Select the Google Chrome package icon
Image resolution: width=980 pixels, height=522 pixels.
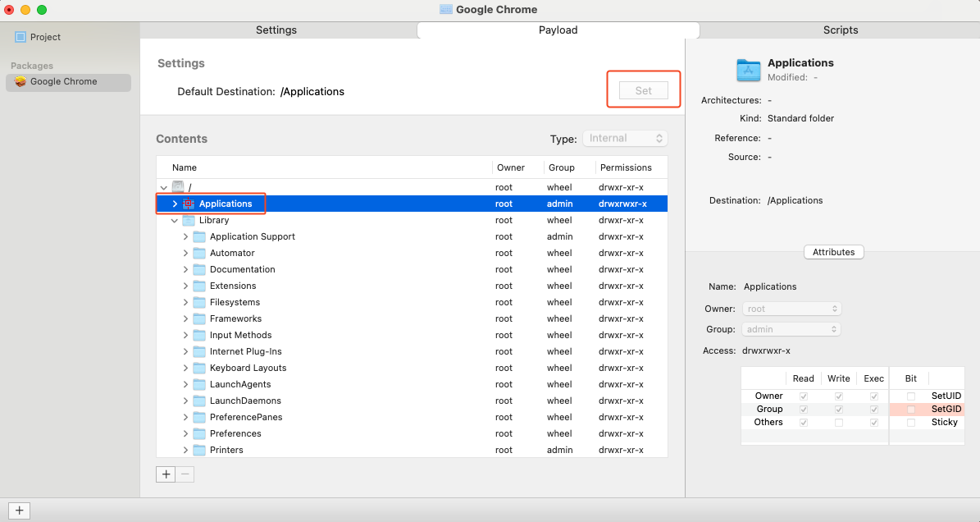tap(21, 82)
